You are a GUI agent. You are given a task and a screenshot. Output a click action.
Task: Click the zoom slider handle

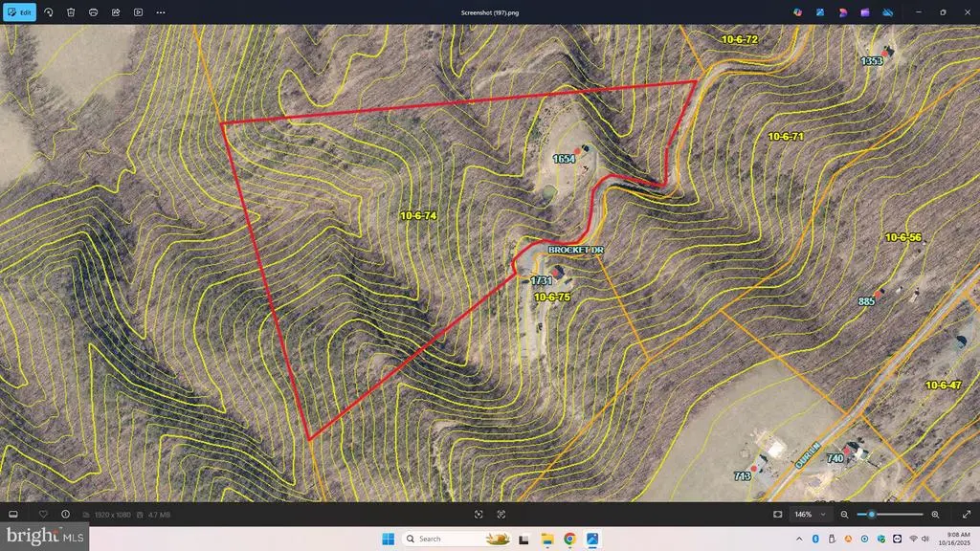pyautogui.click(x=871, y=514)
